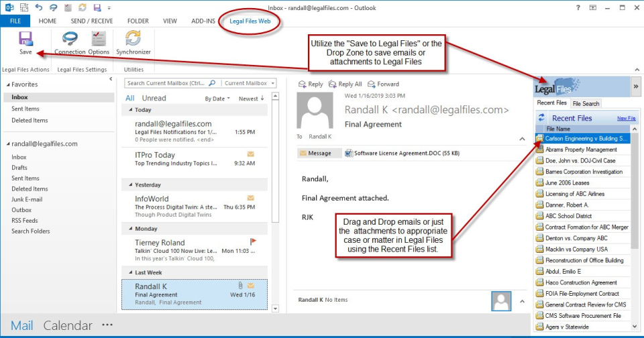Open the Software License Agreement.DOC attachment
Viewport: 644px width, 338px height.
coord(402,153)
